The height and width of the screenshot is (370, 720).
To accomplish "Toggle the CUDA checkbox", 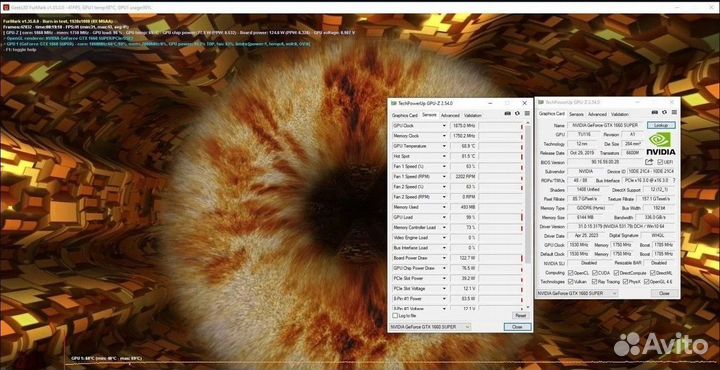I will 595,273.
